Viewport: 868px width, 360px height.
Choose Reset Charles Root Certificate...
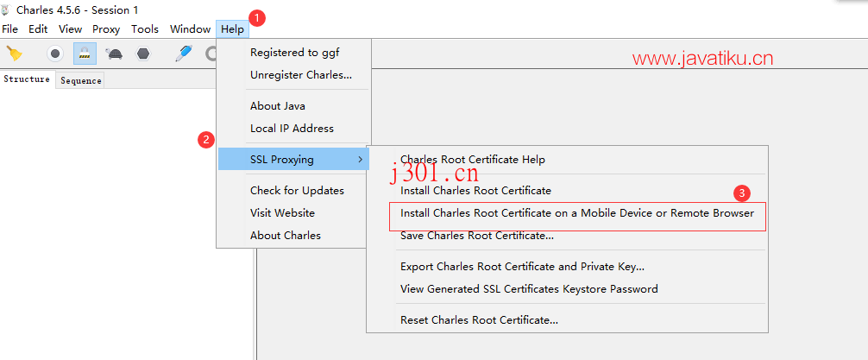[x=568, y=319]
